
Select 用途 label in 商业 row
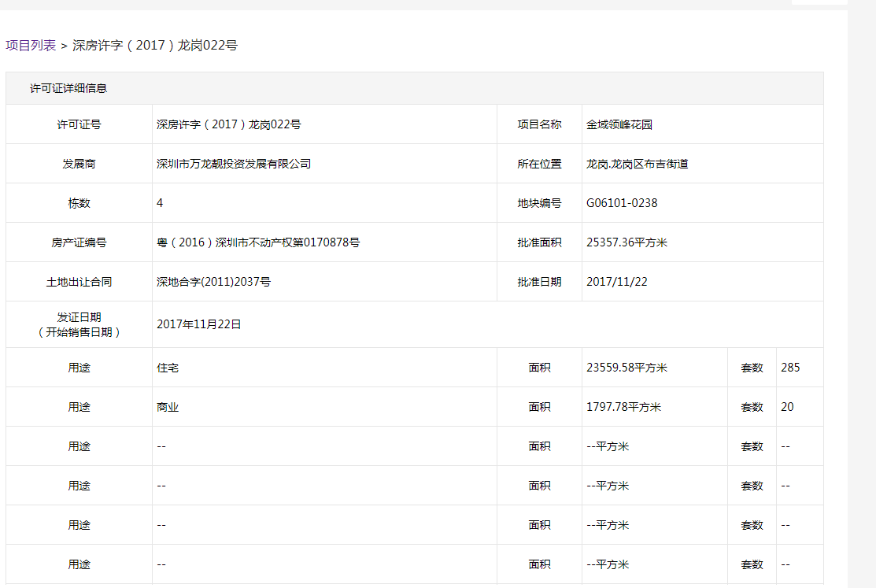pos(79,407)
